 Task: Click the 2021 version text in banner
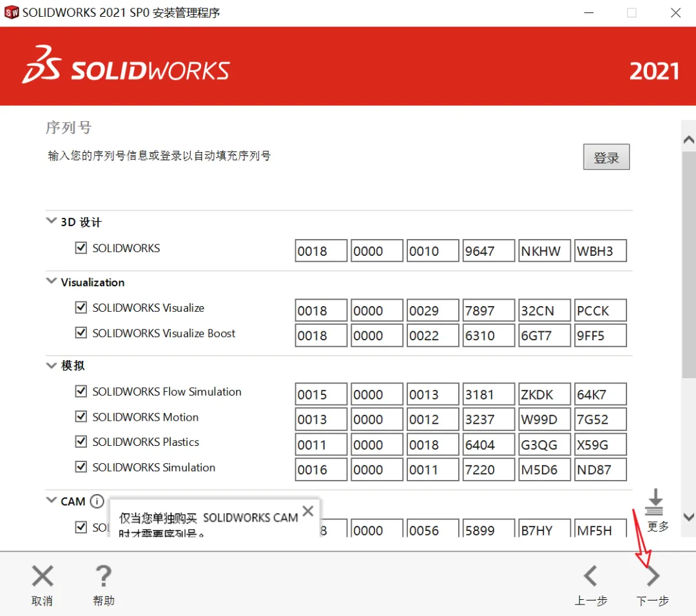[x=654, y=72]
